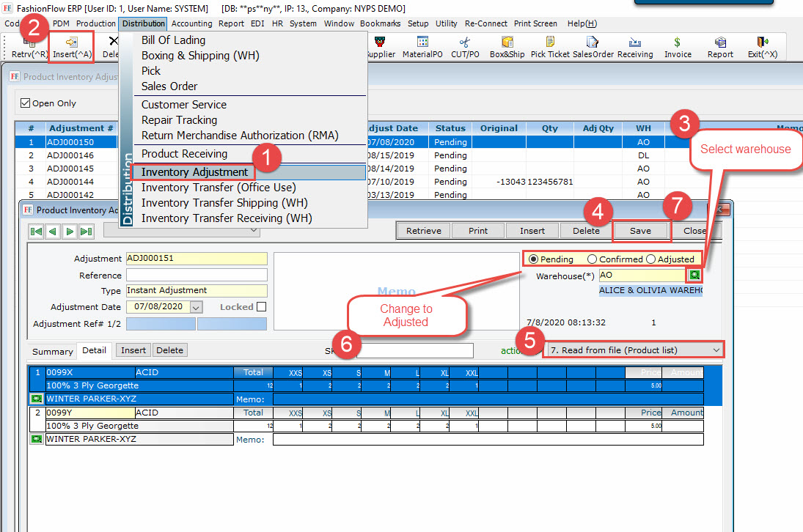Open the Receiving toolbar icon

(x=634, y=43)
